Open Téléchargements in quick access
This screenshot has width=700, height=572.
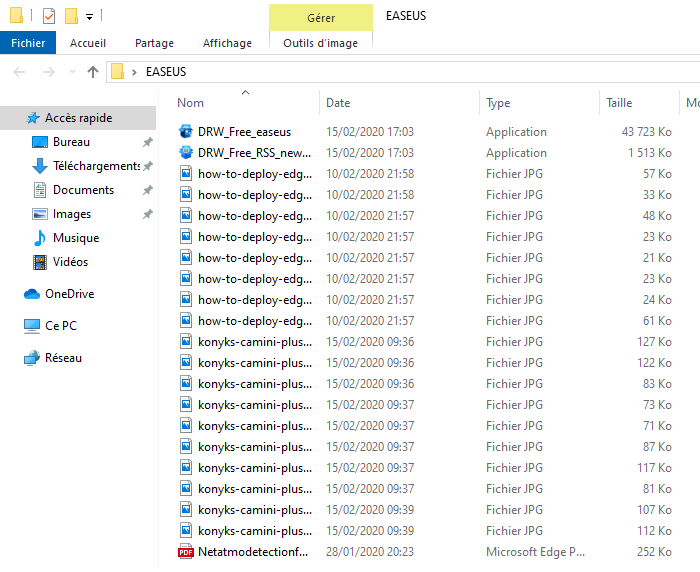click(95, 166)
